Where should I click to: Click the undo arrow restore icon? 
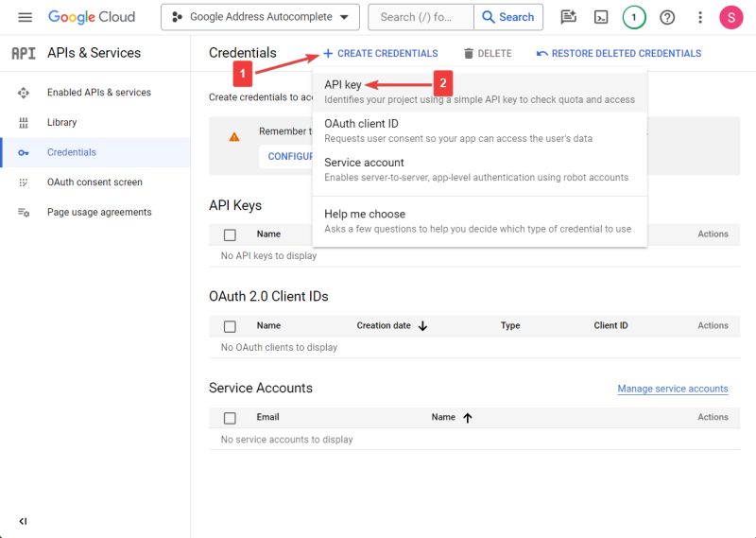pyautogui.click(x=541, y=53)
